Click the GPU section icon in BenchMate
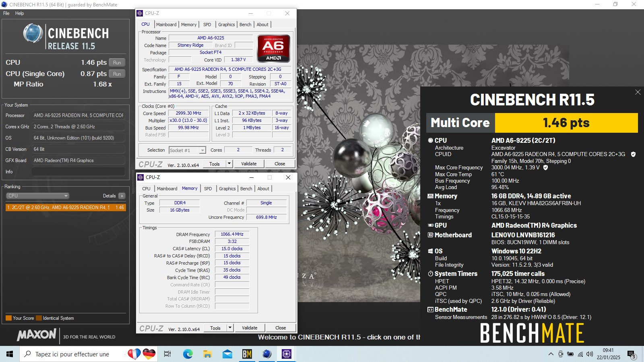 pos(430,225)
